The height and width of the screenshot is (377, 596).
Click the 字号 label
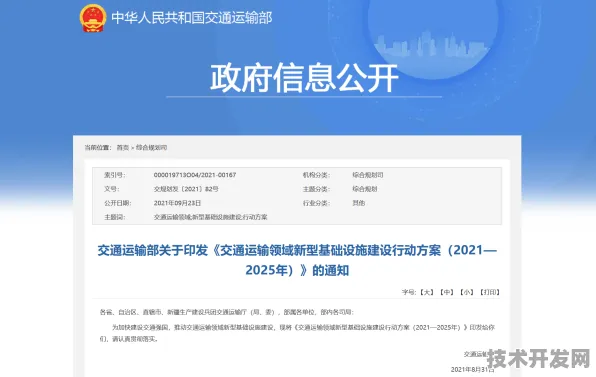click(409, 292)
